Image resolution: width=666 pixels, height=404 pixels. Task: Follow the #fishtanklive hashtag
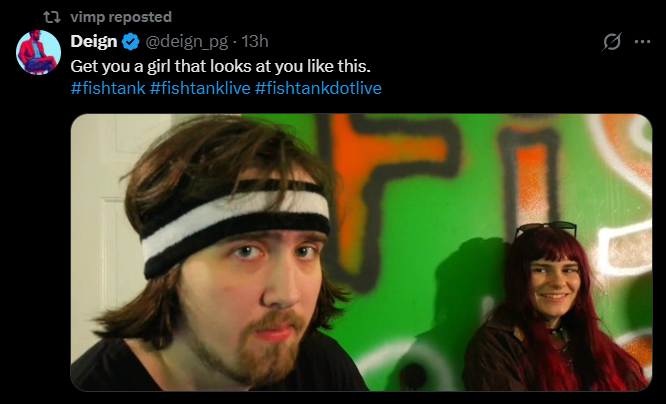pos(200,88)
